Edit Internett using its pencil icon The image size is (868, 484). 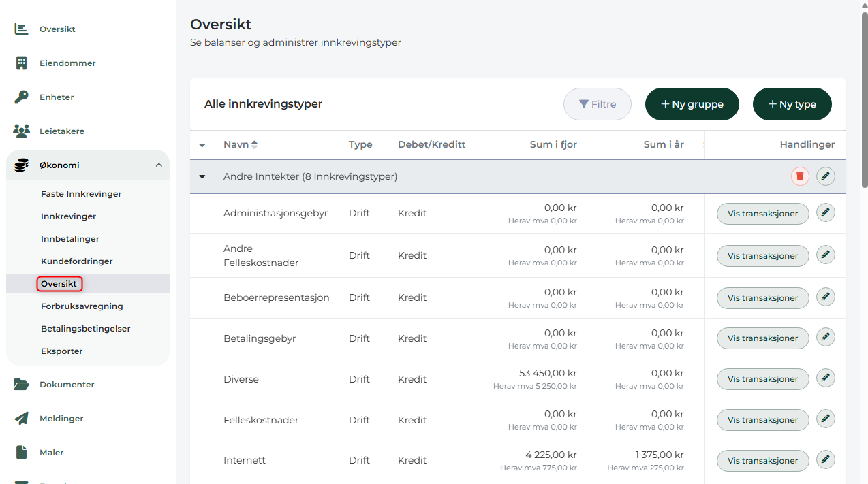pos(825,459)
